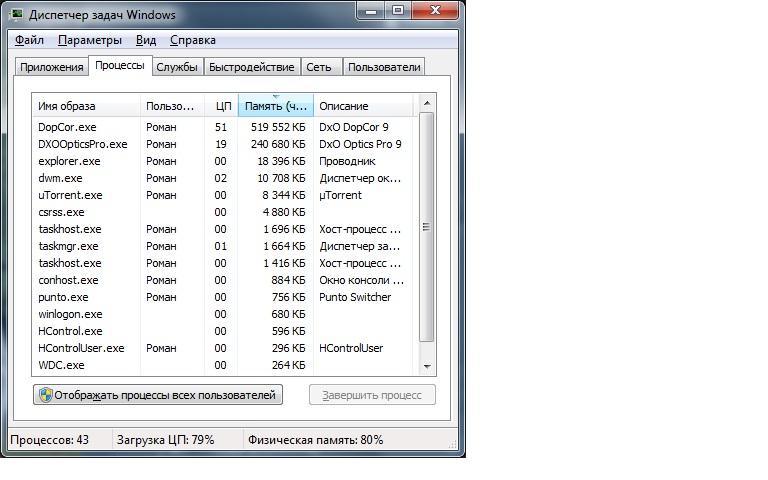Click Процессов: 43 in status bar
The width and height of the screenshot is (768, 480).
pyautogui.click(x=49, y=440)
